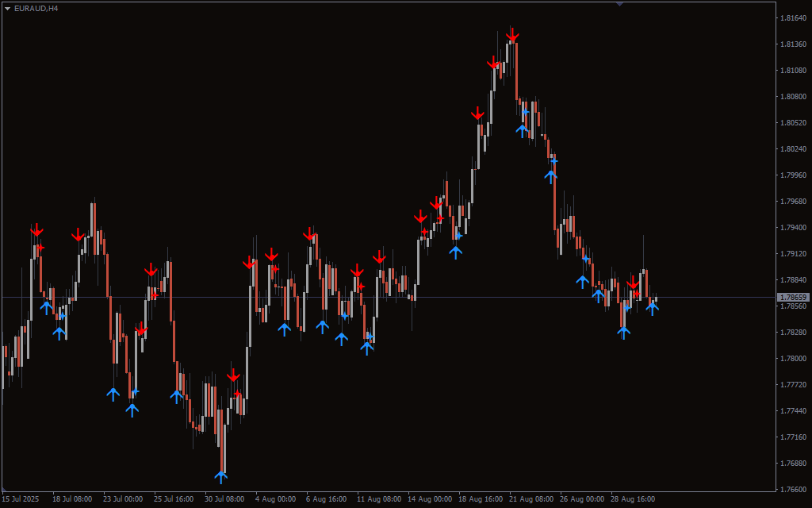Select the last red down arrow on the chart
This screenshot has width=812, height=508.
(x=633, y=283)
